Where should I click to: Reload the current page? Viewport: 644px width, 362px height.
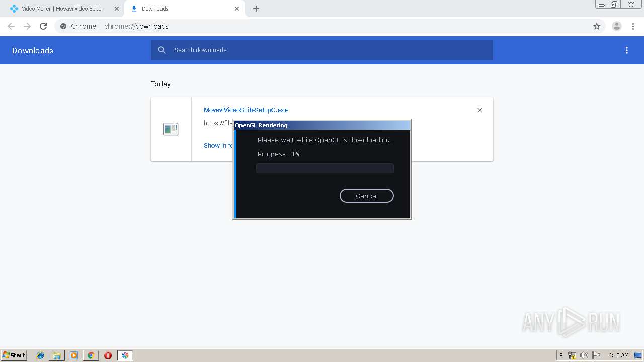(43, 26)
